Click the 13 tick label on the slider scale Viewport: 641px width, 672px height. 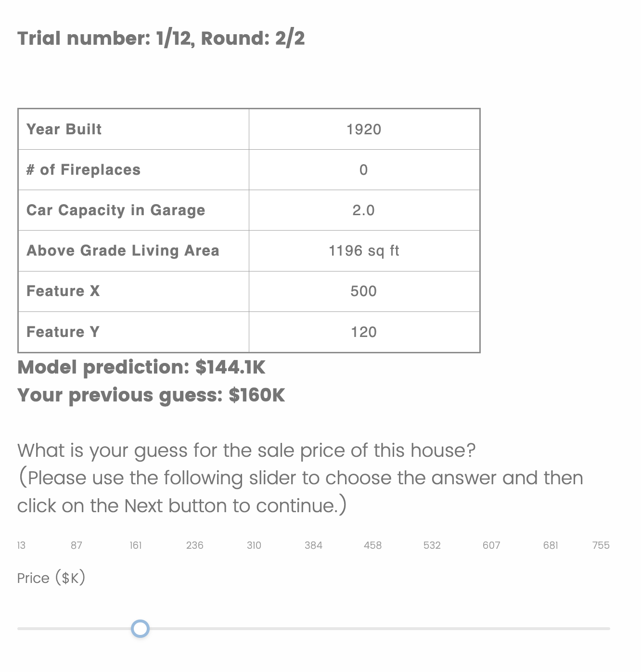(x=21, y=545)
